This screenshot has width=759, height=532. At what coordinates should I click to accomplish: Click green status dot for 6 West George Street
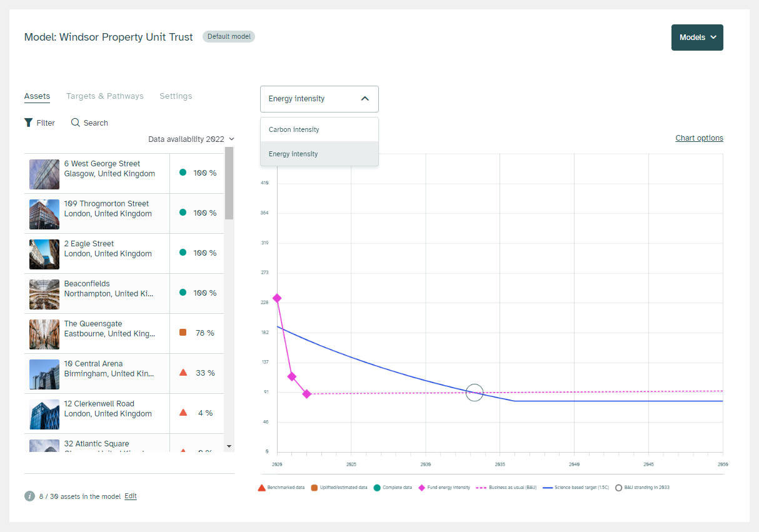183,173
